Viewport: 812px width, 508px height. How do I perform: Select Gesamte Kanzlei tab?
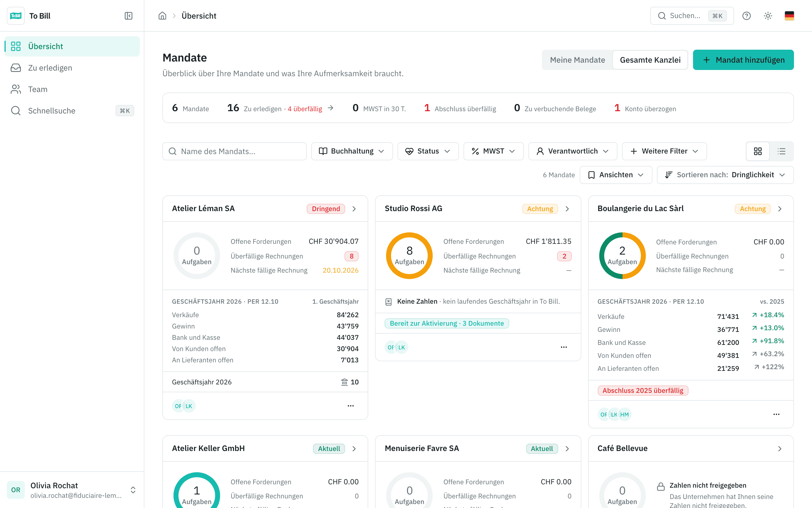tap(650, 60)
